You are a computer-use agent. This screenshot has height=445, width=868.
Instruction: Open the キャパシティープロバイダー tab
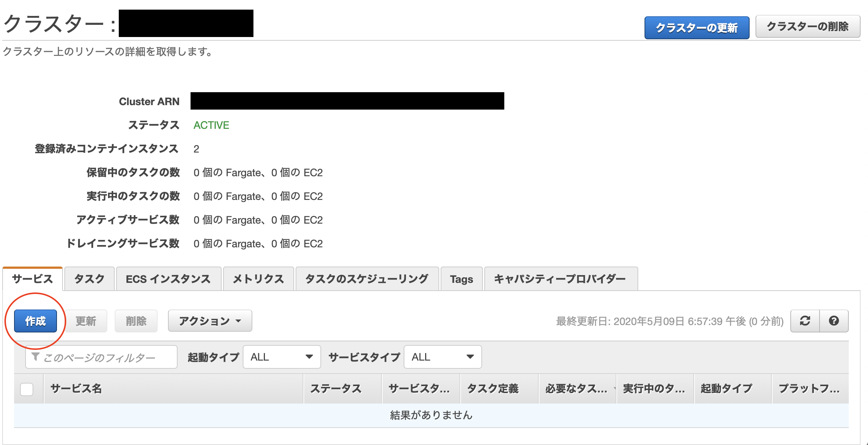560,279
